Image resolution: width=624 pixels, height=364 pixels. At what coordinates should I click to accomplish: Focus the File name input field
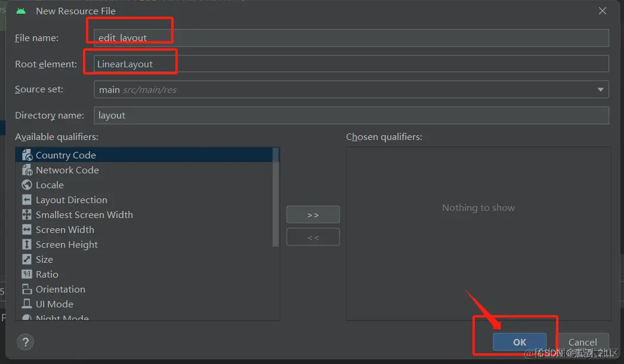(351, 38)
